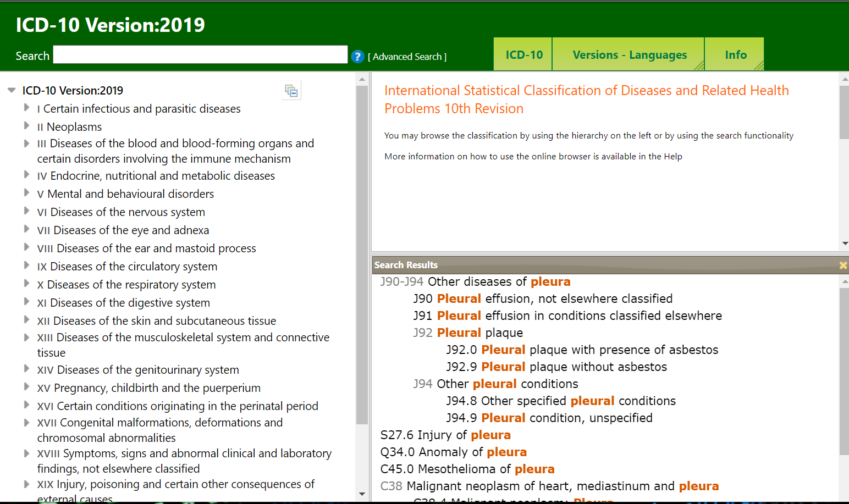Select the Neoplasms chapter label in tree
This screenshot has height=504, width=849.
[x=69, y=127]
